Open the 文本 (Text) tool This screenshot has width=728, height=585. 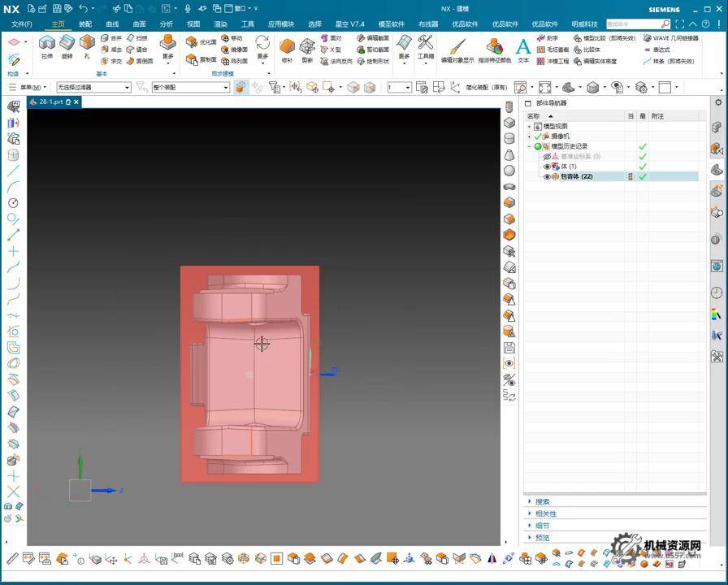point(523,47)
